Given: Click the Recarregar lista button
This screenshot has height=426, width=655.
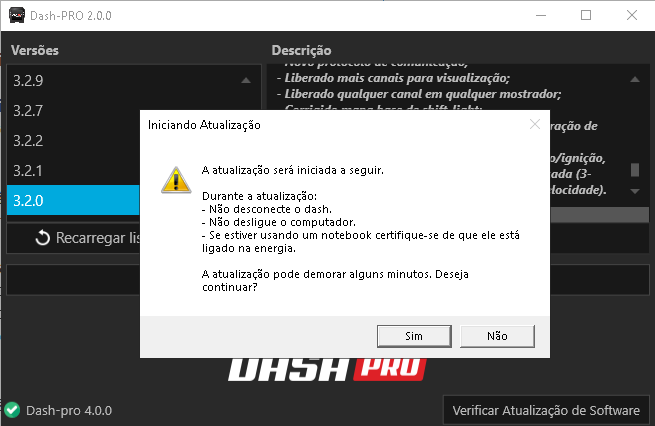Looking at the screenshot, I should coord(73,238).
